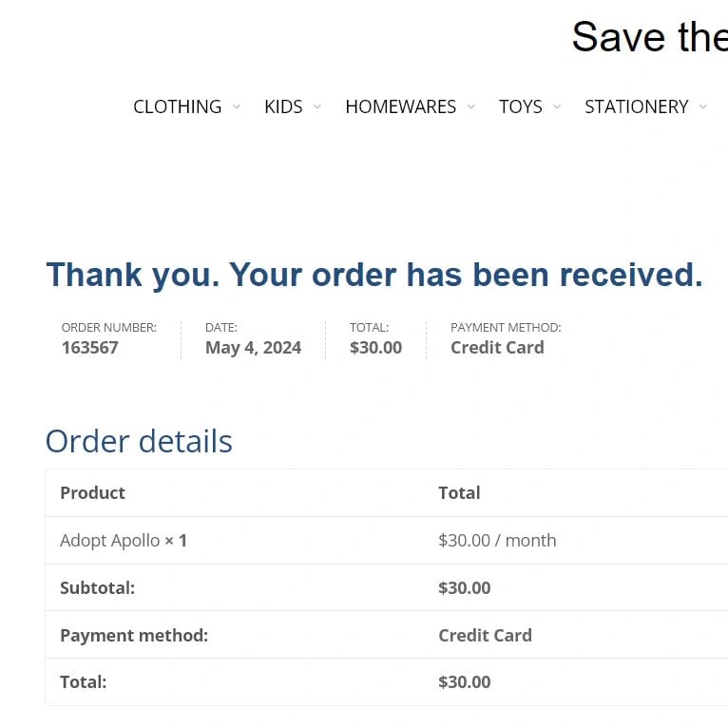Click the May 4, 2024 order date

[253, 348]
